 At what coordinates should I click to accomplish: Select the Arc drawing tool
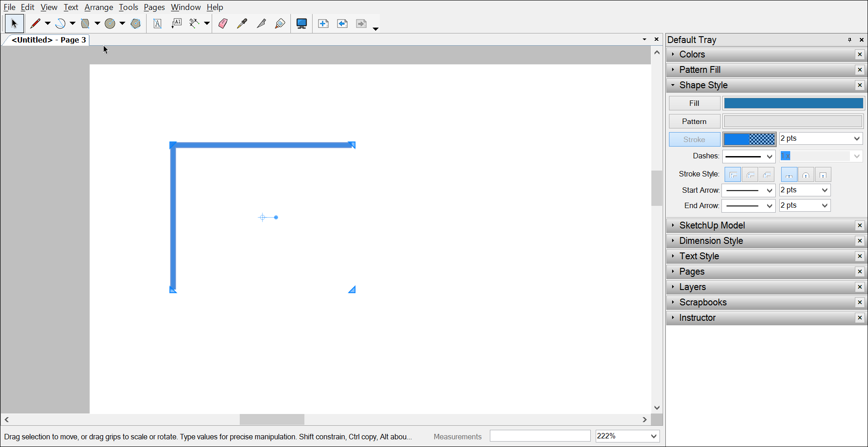tap(61, 24)
